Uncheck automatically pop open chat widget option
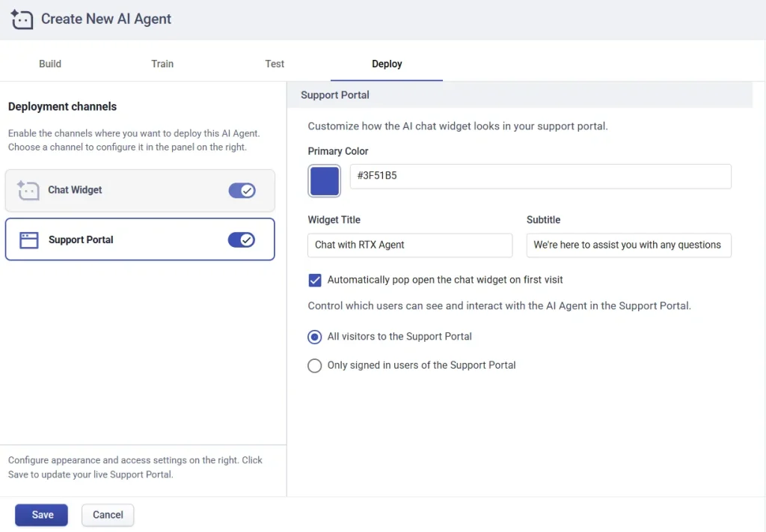 point(314,280)
